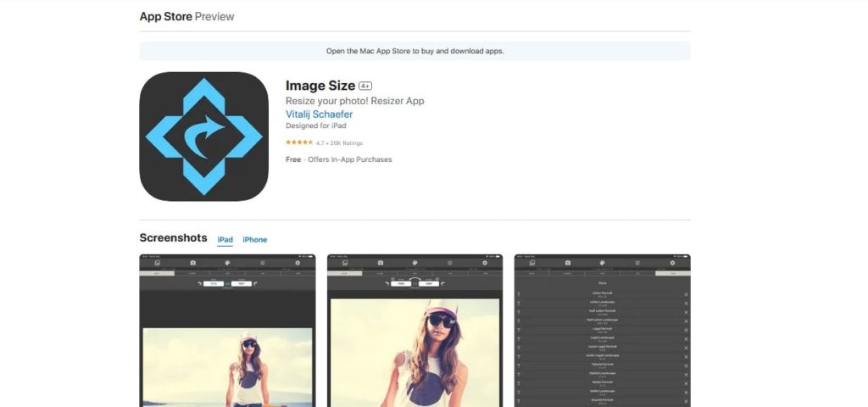Click the App Store header link
The image size is (868, 407).
pyautogui.click(x=165, y=17)
